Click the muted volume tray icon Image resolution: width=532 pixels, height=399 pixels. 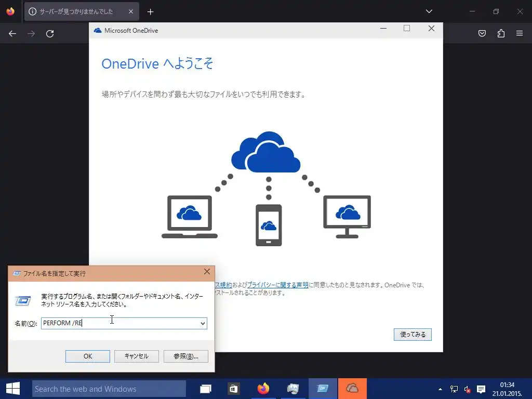click(x=467, y=390)
